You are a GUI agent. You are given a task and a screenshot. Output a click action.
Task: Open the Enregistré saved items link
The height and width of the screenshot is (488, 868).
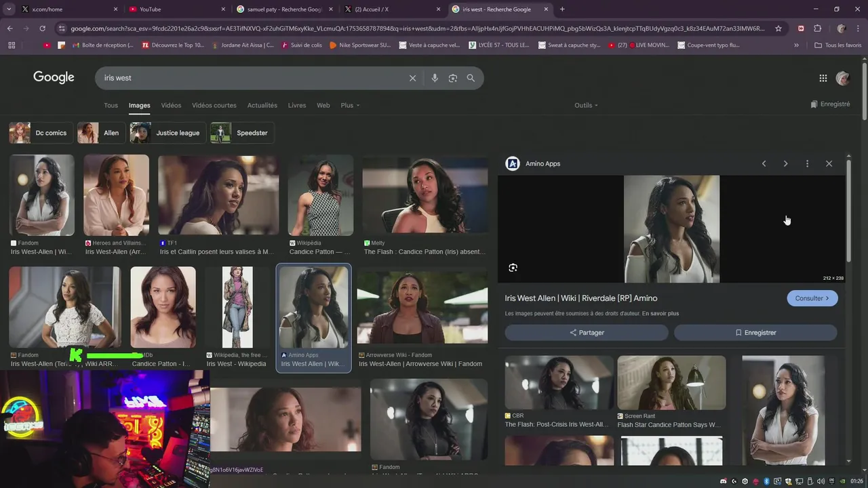[x=830, y=104]
